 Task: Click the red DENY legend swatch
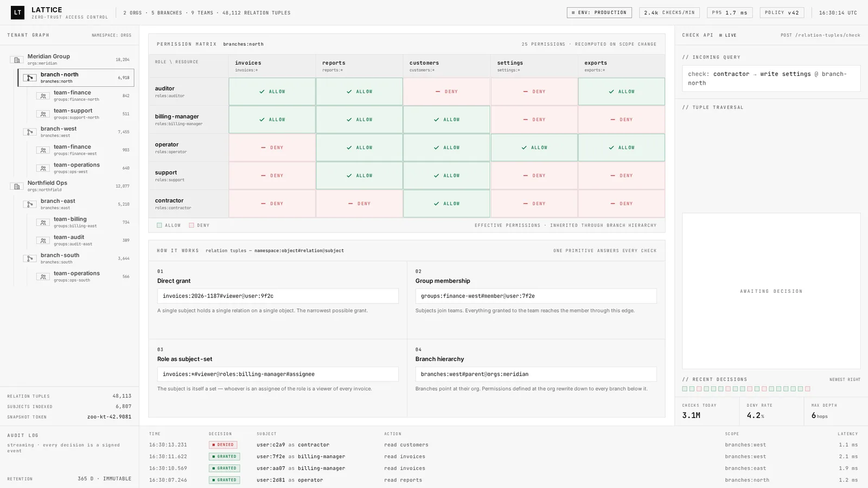point(192,226)
